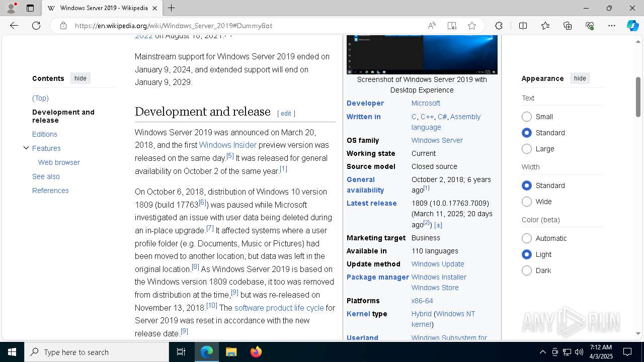Screen dimensions: 644x362
Task: Click the browser back arrow
Action: pos(14,26)
